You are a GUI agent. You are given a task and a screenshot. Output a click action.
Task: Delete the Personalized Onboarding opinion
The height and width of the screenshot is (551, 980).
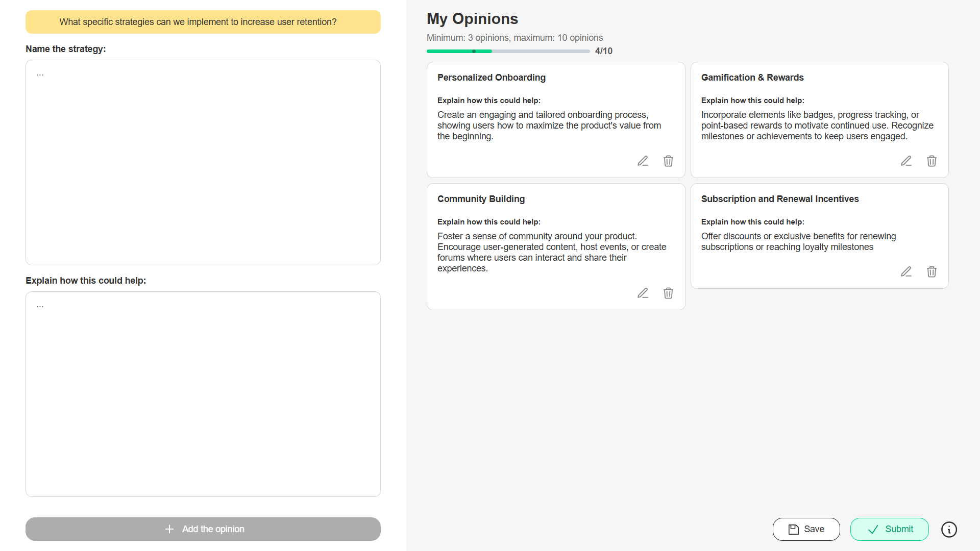click(x=668, y=161)
